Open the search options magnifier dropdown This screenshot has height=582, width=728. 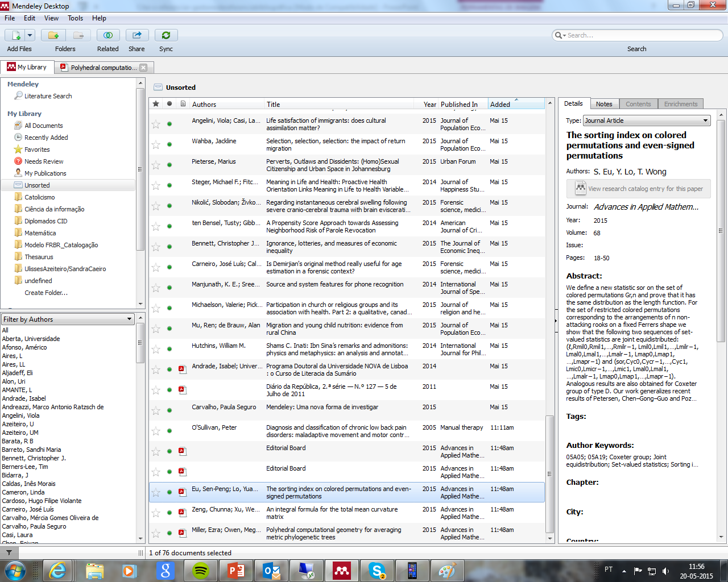click(x=560, y=35)
